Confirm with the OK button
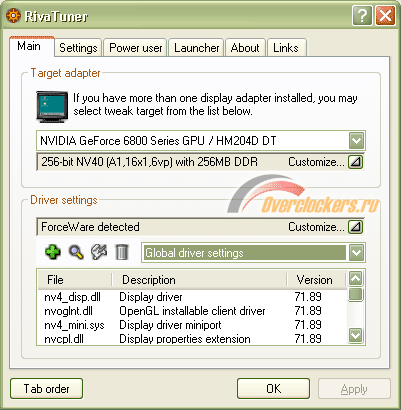Screen dimensions: 401x410 point(273,388)
